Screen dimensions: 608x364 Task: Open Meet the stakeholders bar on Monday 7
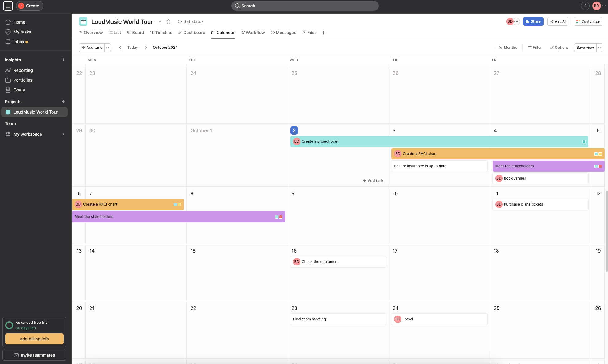[178, 217]
